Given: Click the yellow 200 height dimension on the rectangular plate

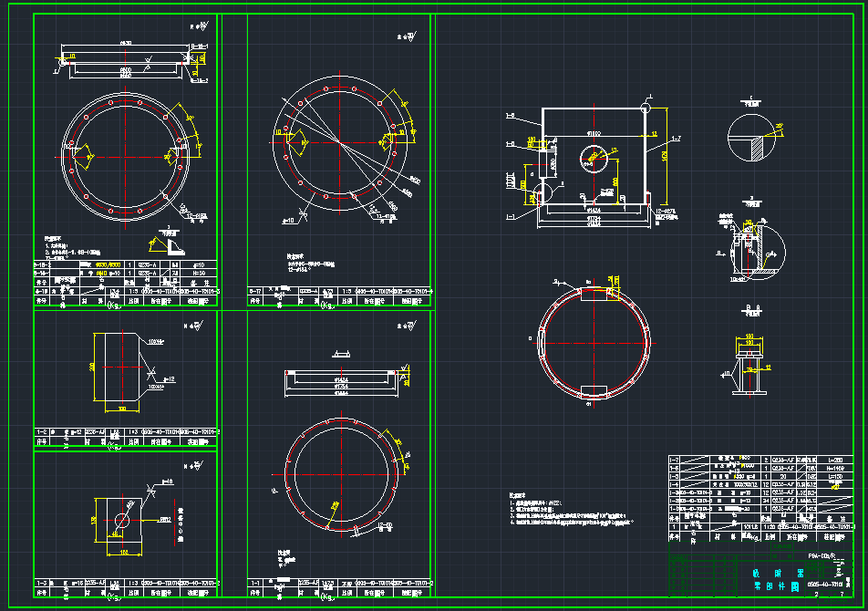Looking at the screenshot, I should coord(92,367).
